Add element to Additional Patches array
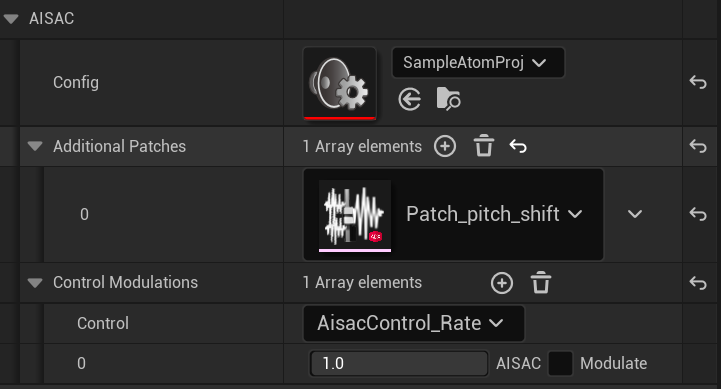The image size is (721, 389). pos(445,147)
